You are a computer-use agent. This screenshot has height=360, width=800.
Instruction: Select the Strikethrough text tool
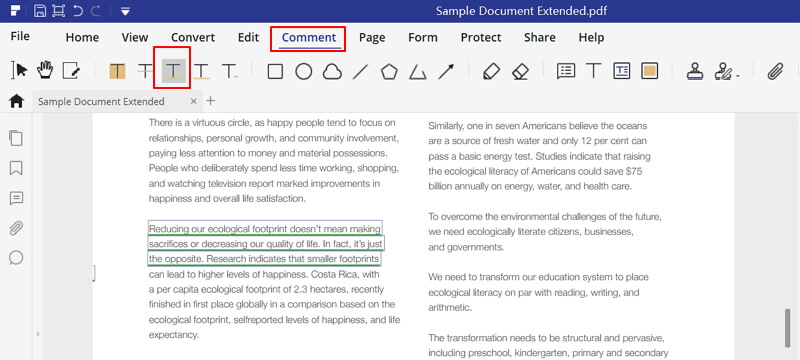[145, 71]
